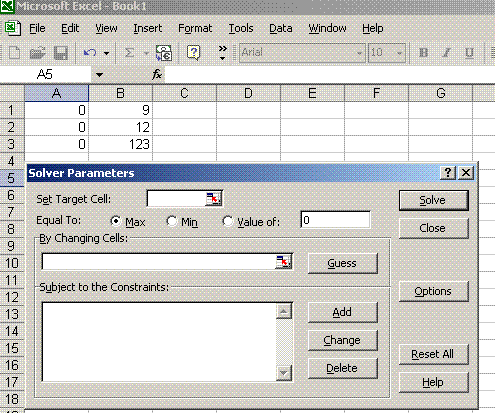This screenshot has width=495, height=413.
Task: Open the Name Box dropdown arrow
Action: [99, 75]
